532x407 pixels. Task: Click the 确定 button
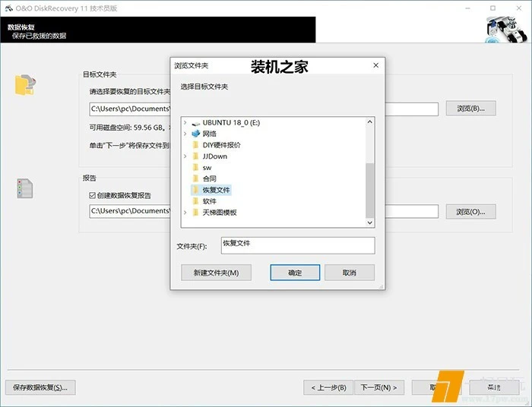point(295,273)
